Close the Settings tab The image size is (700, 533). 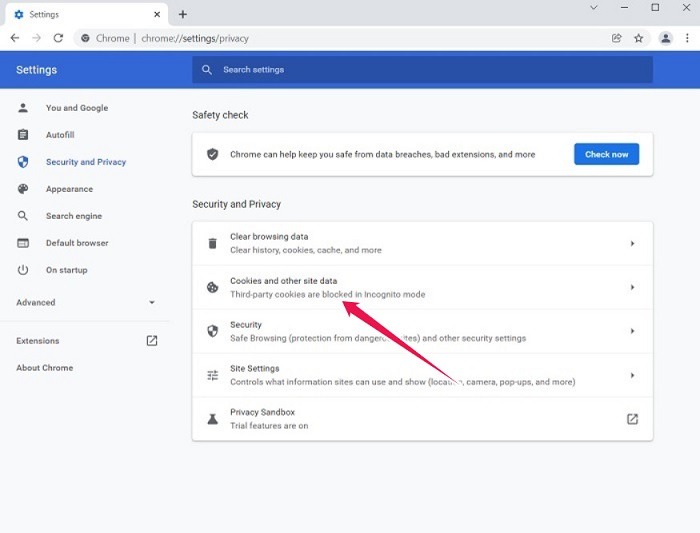(x=157, y=14)
